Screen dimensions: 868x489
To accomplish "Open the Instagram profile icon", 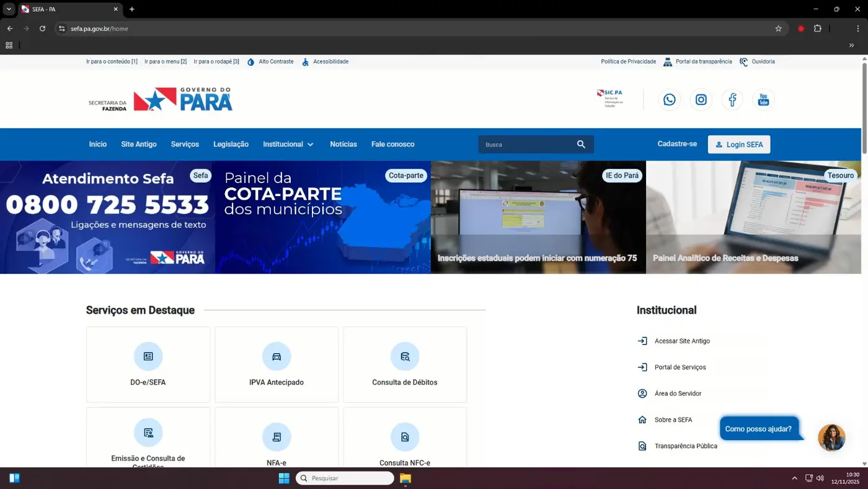I will (x=701, y=100).
